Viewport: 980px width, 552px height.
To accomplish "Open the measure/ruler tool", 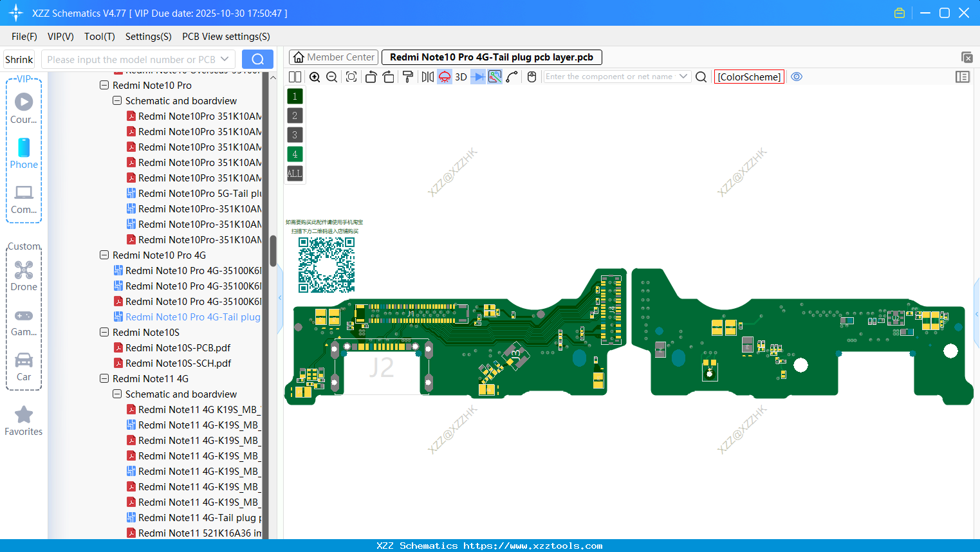I will (407, 77).
